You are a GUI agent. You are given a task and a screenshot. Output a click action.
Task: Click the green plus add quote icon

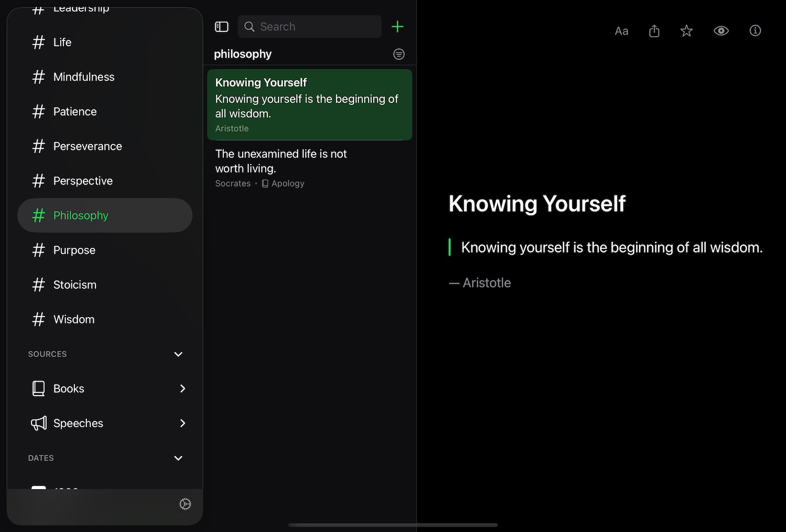pos(397,27)
